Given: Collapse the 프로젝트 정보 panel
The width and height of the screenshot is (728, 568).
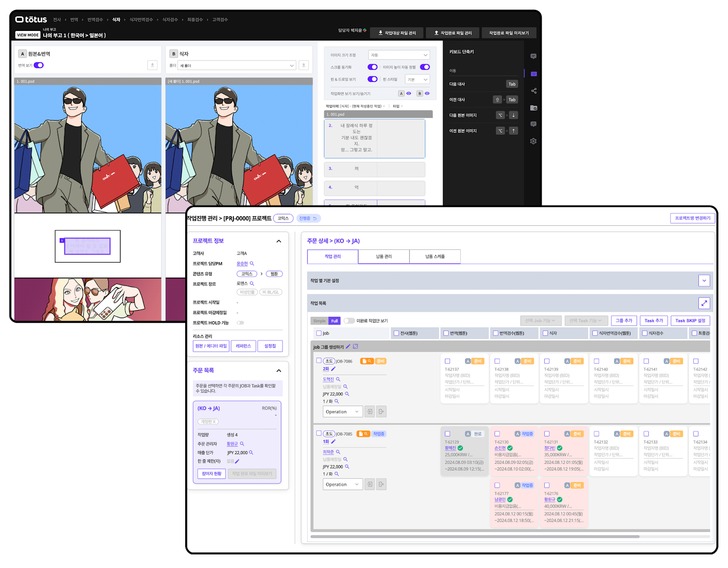Looking at the screenshot, I should click(279, 241).
